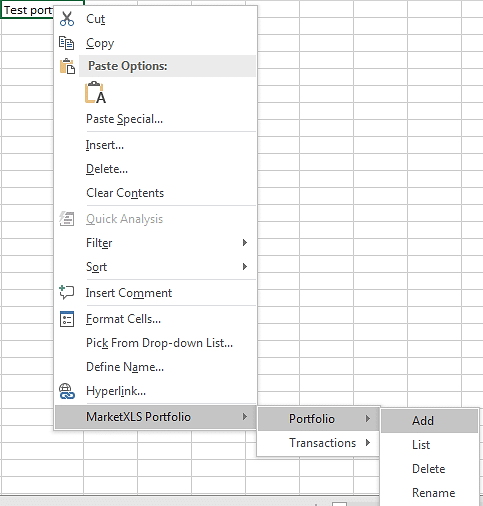This screenshot has height=506, width=483.
Task: Click the Hyperlink globe chain icon
Action: (x=67, y=391)
